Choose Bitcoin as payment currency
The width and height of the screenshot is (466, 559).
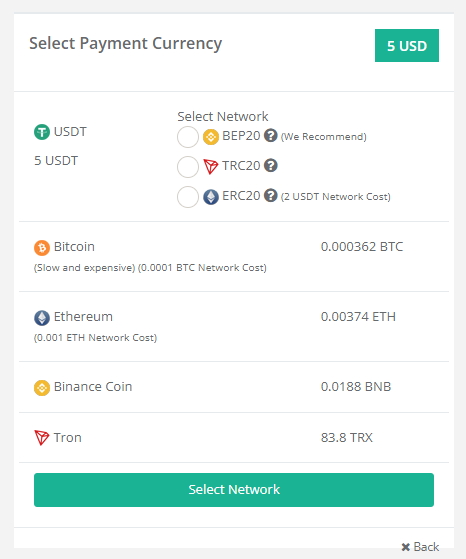[x=234, y=256]
